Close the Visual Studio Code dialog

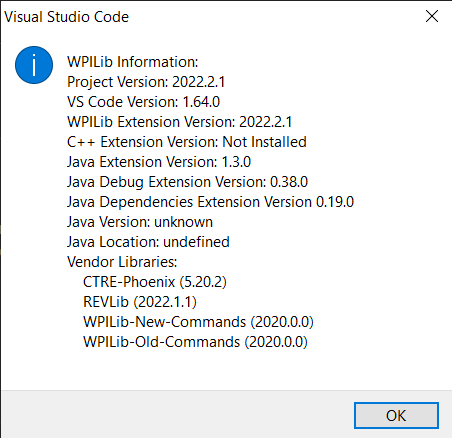point(432,16)
